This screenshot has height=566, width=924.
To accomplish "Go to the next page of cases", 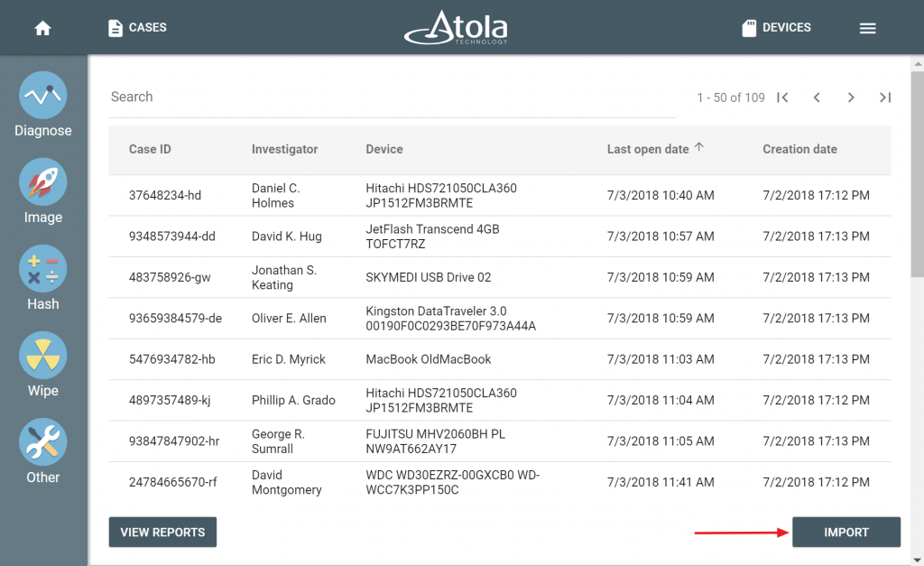I will coord(851,97).
